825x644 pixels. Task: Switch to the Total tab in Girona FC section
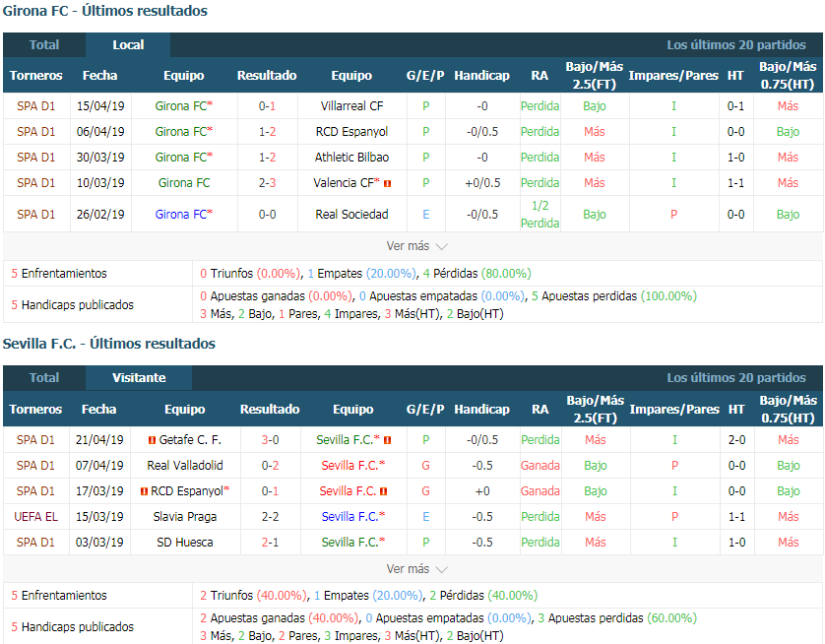(44, 45)
